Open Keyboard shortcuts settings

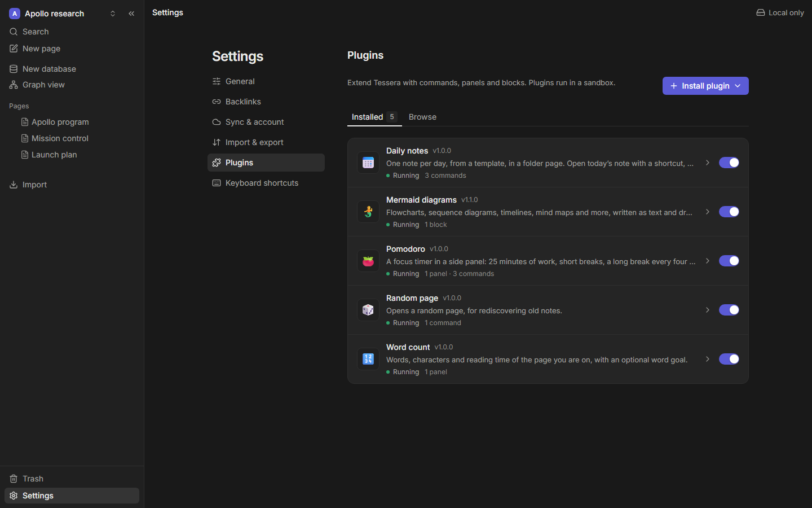pyautogui.click(x=266, y=183)
